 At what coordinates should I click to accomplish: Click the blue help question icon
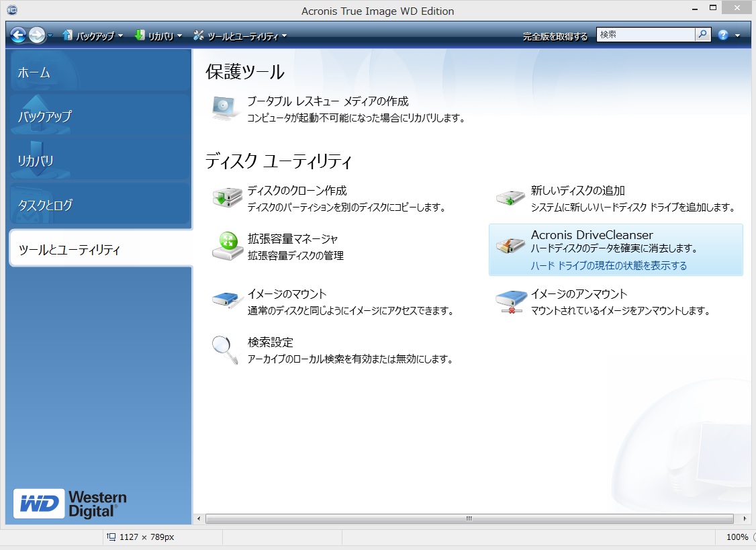[722, 35]
